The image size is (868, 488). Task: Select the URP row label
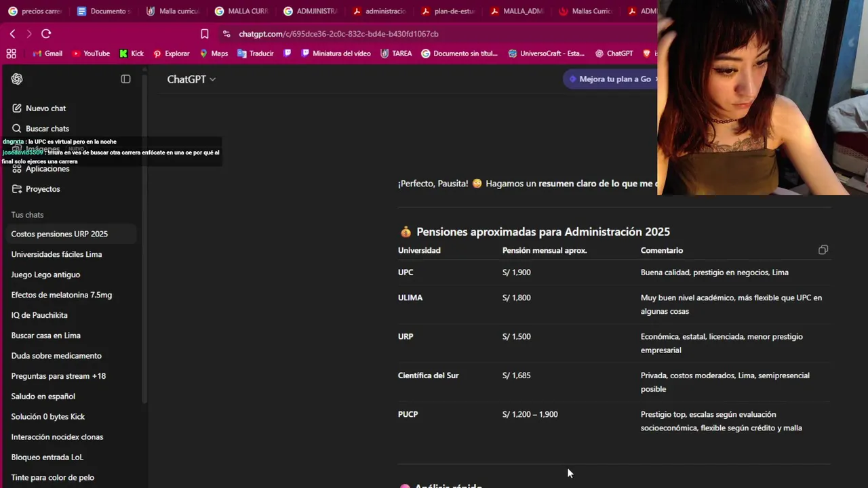406,337
